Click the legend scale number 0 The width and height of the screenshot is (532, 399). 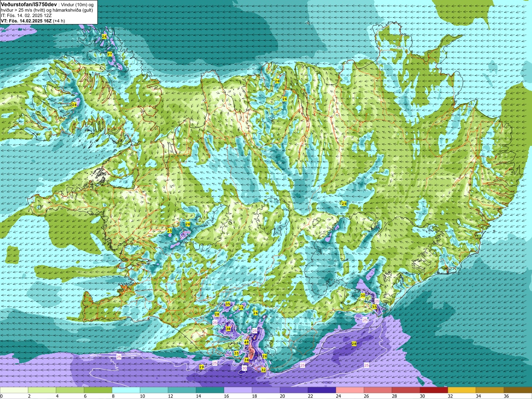point(1,396)
